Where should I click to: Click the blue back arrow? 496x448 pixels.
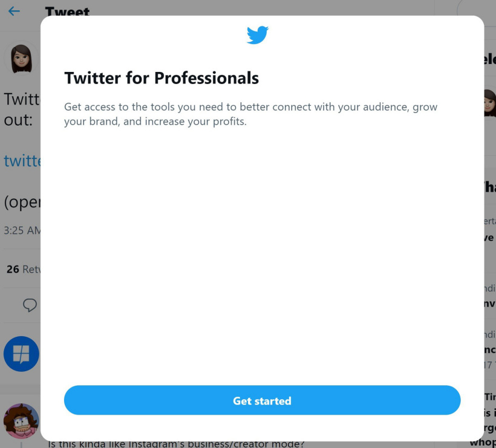click(14, 11)
